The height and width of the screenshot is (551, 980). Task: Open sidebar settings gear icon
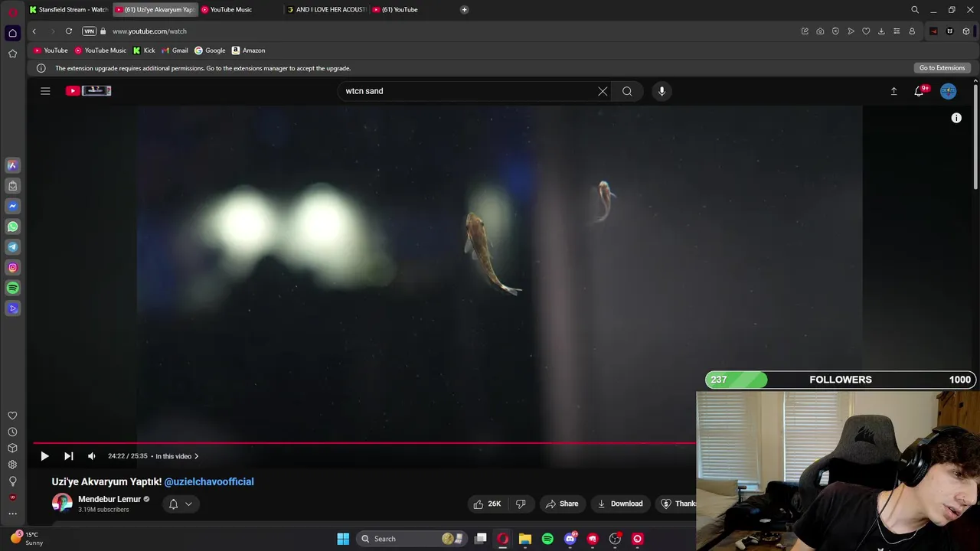point(12,465)
